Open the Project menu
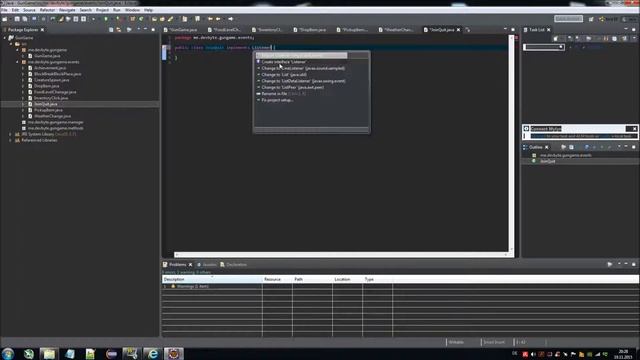Screen dimensions: 640x360 [102, 10]
